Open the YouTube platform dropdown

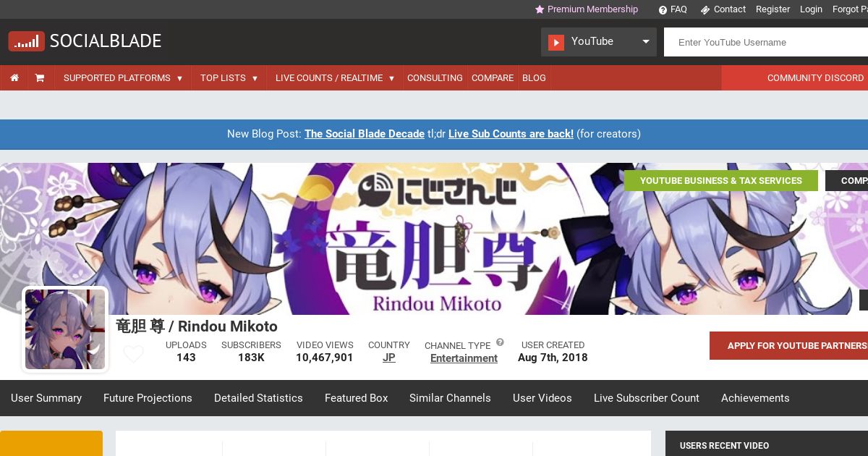599,42
